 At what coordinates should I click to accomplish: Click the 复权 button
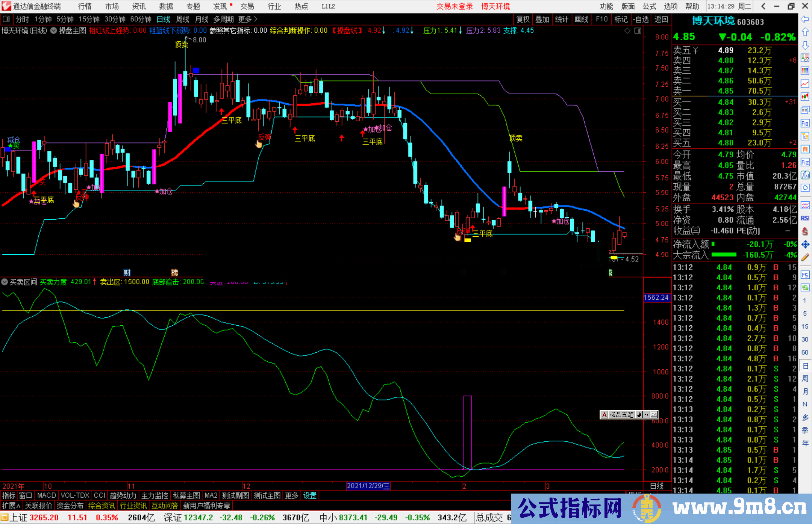tap(523, 19)
